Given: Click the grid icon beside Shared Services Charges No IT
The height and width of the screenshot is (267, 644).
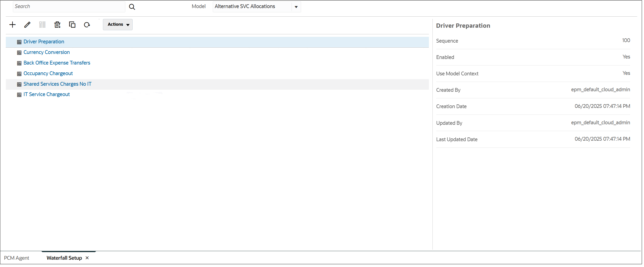Looking at the screenshot, I should click(19, 84).
